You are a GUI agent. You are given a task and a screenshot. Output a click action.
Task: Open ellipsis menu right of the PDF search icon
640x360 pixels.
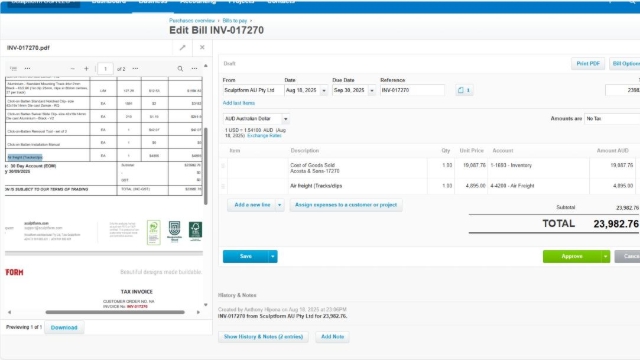tap(194, 69)
